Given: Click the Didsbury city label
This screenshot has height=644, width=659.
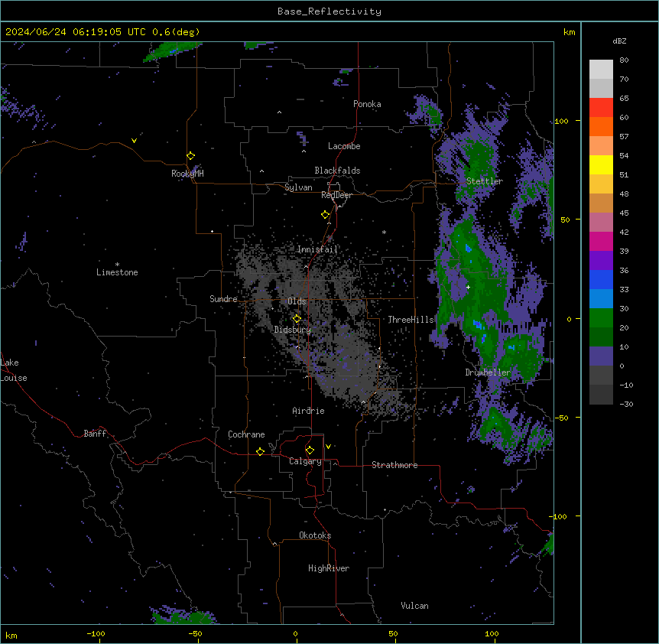Looking at the screenshot, I should (293, 330).
